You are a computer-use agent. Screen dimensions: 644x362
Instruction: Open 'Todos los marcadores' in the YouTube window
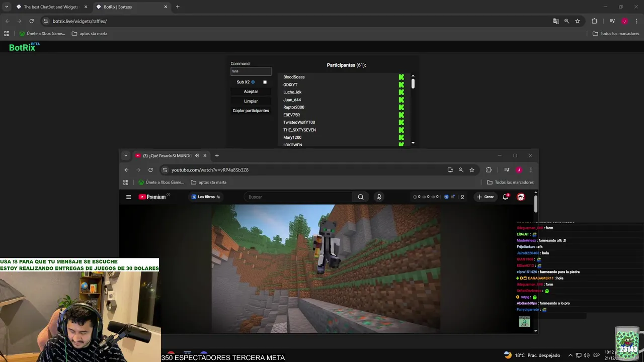510,183
